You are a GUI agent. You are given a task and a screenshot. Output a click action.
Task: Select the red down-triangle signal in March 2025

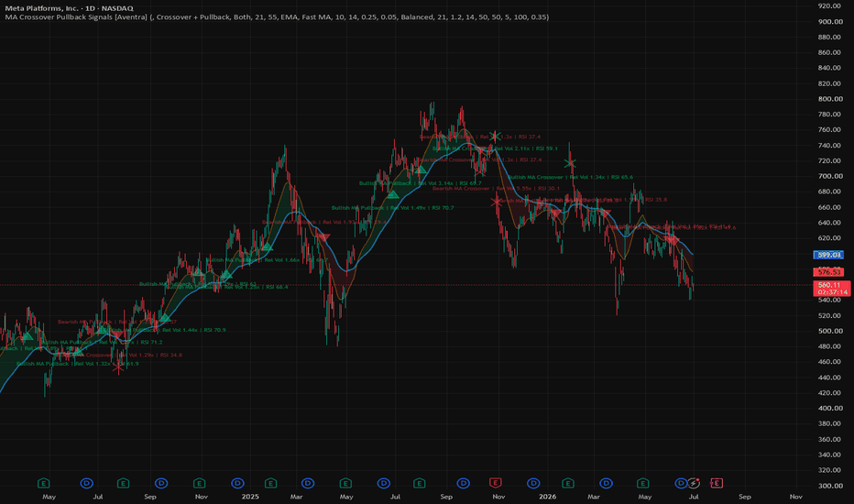(323, 237)
